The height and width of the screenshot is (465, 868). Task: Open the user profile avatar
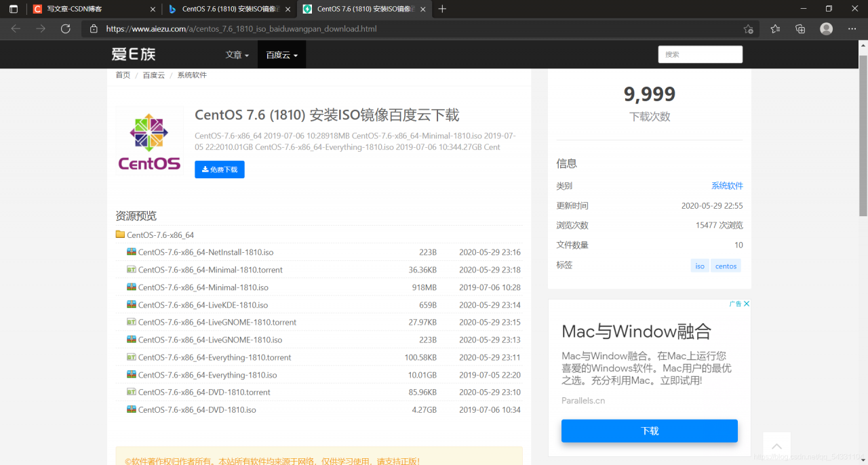826,28
